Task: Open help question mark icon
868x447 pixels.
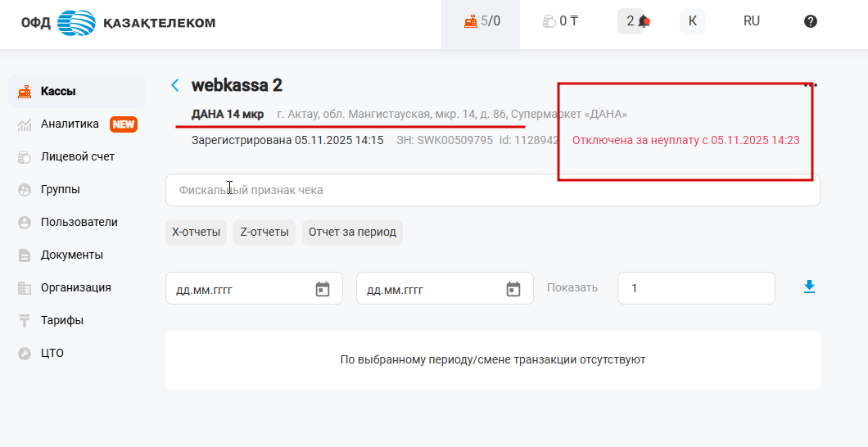Action: coord(811,21)
